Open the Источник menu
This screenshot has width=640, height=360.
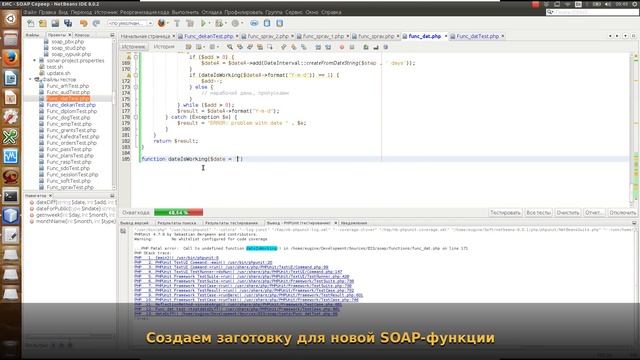(x=106, y=12)
